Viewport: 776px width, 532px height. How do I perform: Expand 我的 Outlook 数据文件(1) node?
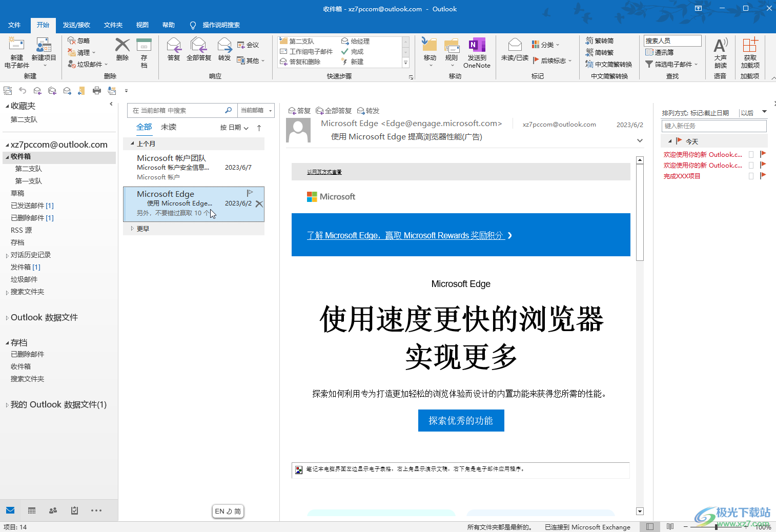(x=7, y=405)
